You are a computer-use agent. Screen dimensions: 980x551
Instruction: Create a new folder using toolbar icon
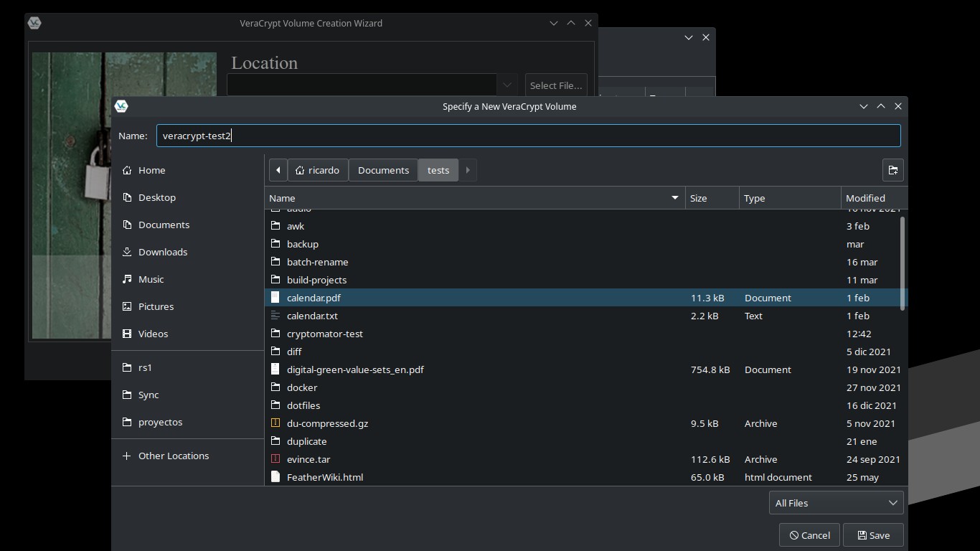point(892,170)
